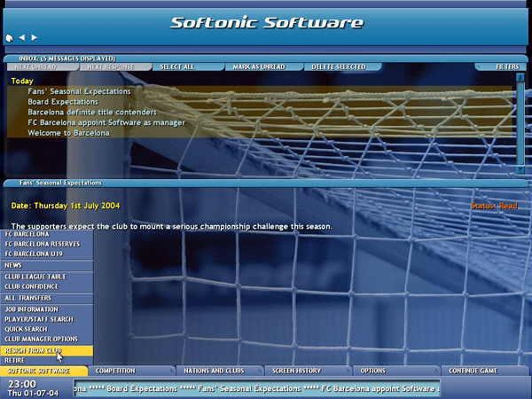Image resolution: width=532 pixels, height=399 pixels.
Task: Click the home icon under the title
Action: pyautogui.click(x=9, y=38)
